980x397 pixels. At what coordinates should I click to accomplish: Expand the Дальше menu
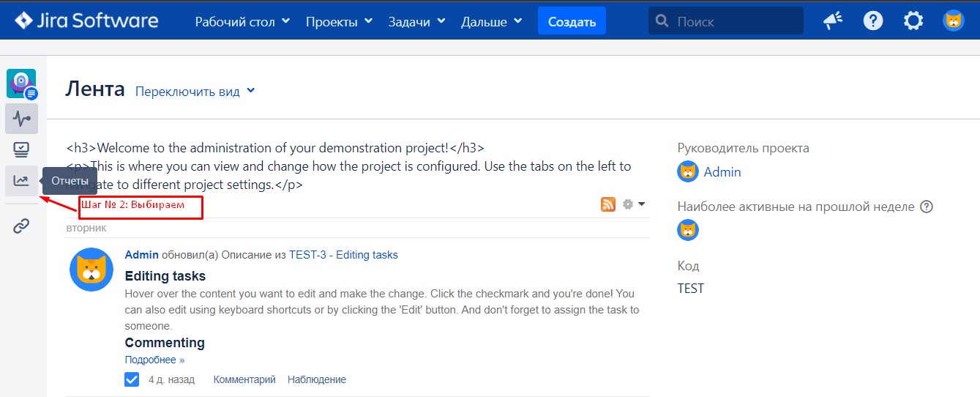(x=492, y=21)
